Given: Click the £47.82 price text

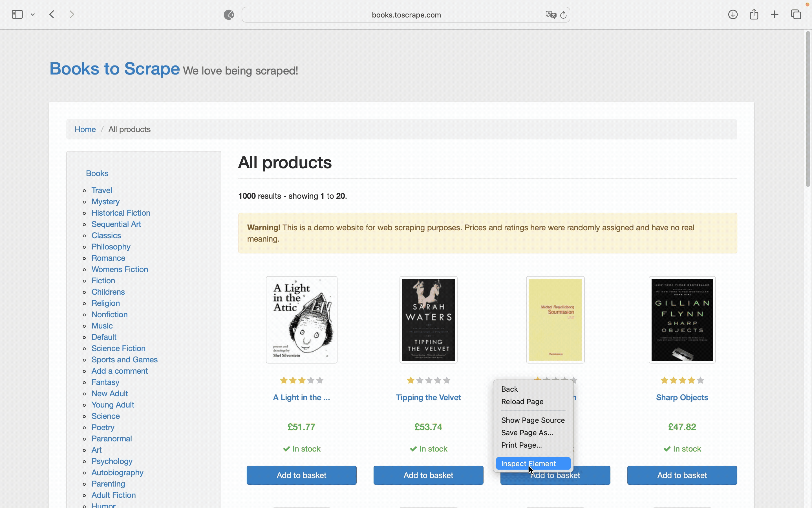Looking at the screenshot, I should tap(682, 427).
